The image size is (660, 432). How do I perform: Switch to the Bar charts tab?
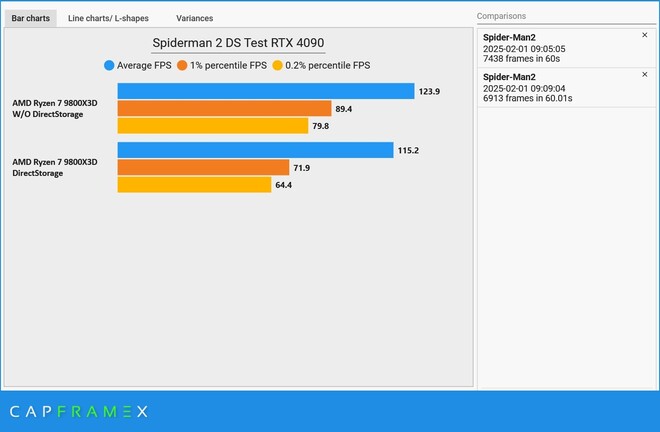click(x=30, y=19)
